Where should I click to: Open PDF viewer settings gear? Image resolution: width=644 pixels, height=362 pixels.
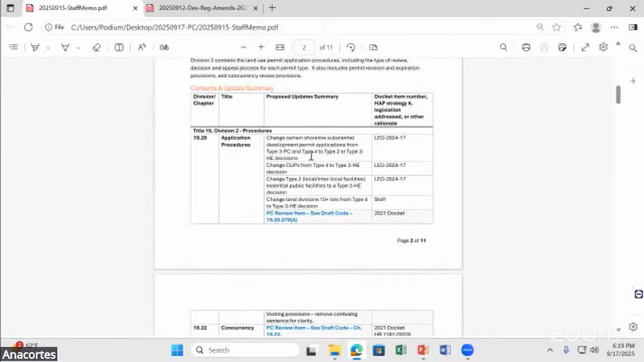(603, 47)
